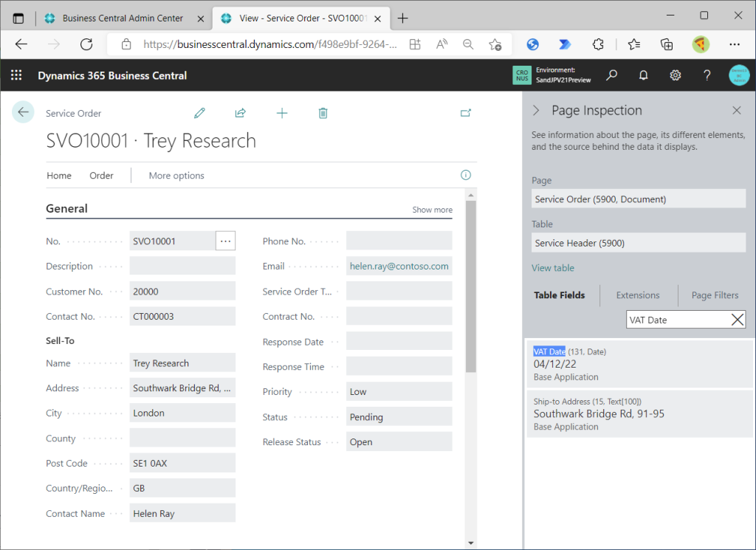Screen dimensions: 756x550
Task: Refresh the browser page
Action: [x=86, y=44]
